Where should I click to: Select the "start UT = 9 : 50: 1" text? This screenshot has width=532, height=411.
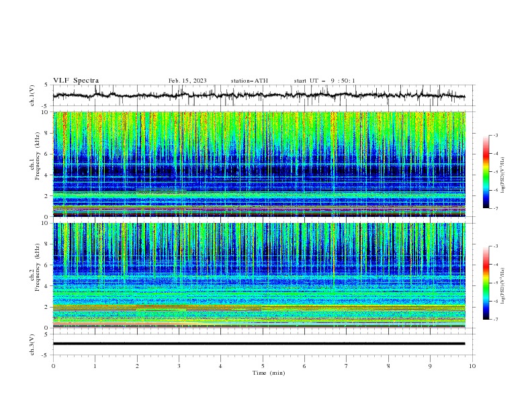pos(324,81)
